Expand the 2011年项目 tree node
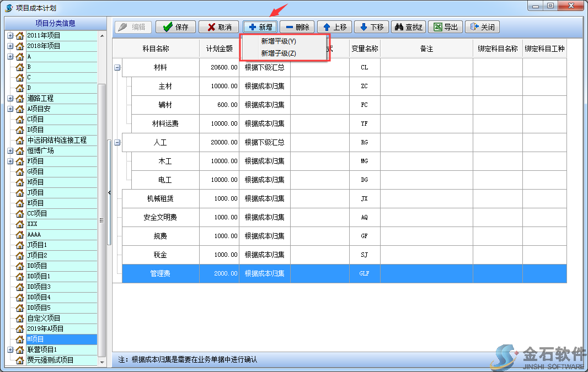 click(x=10, y=35)
